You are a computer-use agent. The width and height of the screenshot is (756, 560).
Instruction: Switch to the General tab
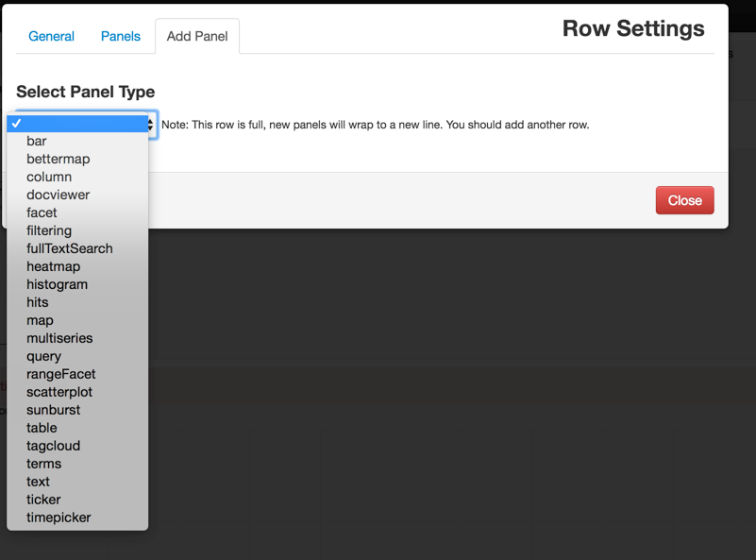(x=52, y=36)
